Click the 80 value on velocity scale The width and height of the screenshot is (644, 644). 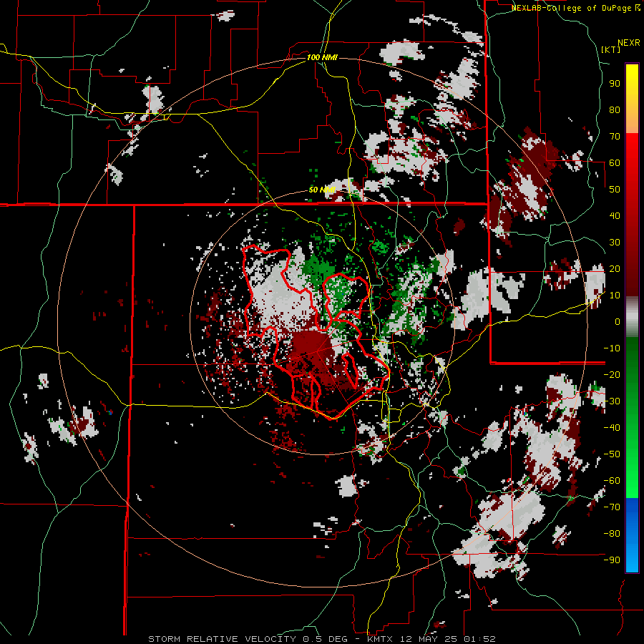(615, 109)
